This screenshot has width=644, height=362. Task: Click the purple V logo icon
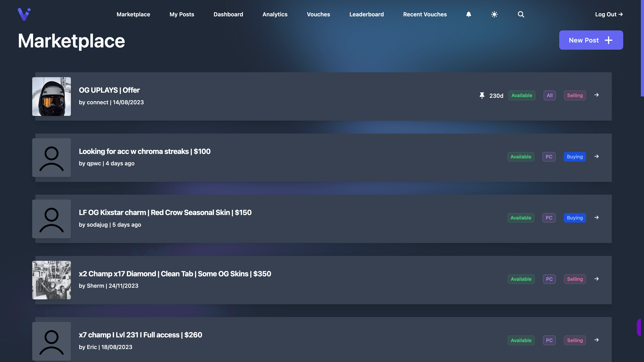pyautogui.click(x=24, y=14)
